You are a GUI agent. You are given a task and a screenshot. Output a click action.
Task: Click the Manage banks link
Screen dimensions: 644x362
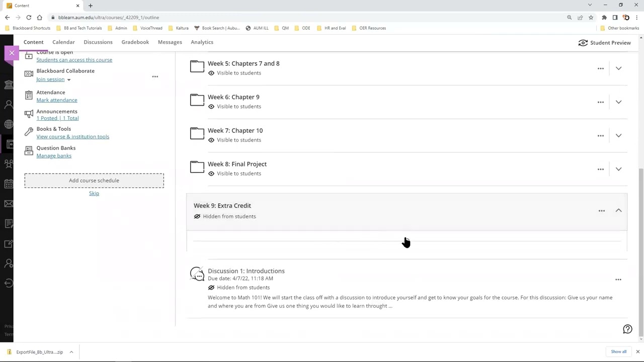click(54, 156)
